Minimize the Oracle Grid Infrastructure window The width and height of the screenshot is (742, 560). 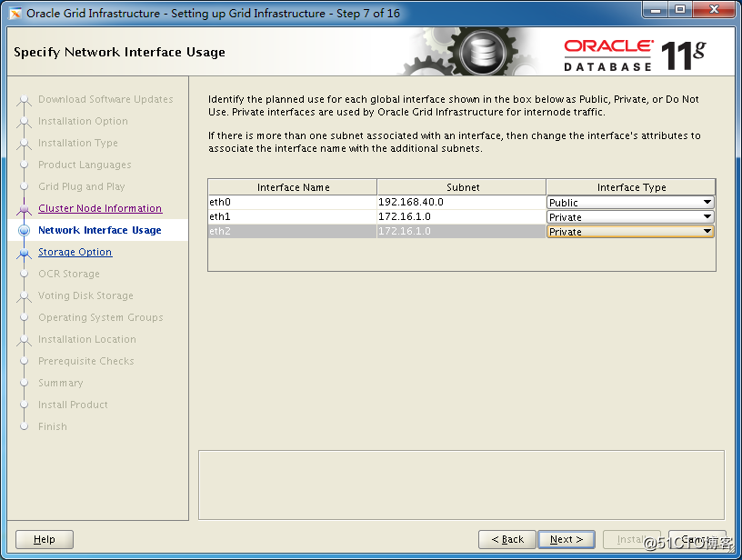(x=656, y=9)
